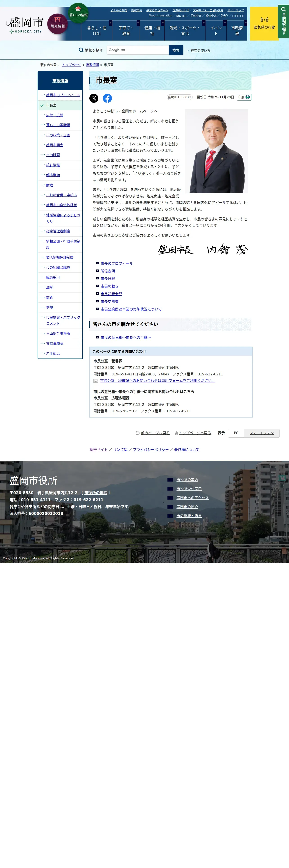Screen dimensions: 289x868
Task: Open 市政情報 navigation menu
Action: 237,31
